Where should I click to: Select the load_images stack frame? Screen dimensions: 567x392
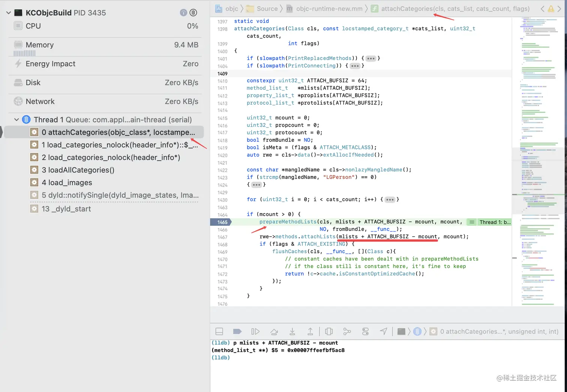pos(67,182)
